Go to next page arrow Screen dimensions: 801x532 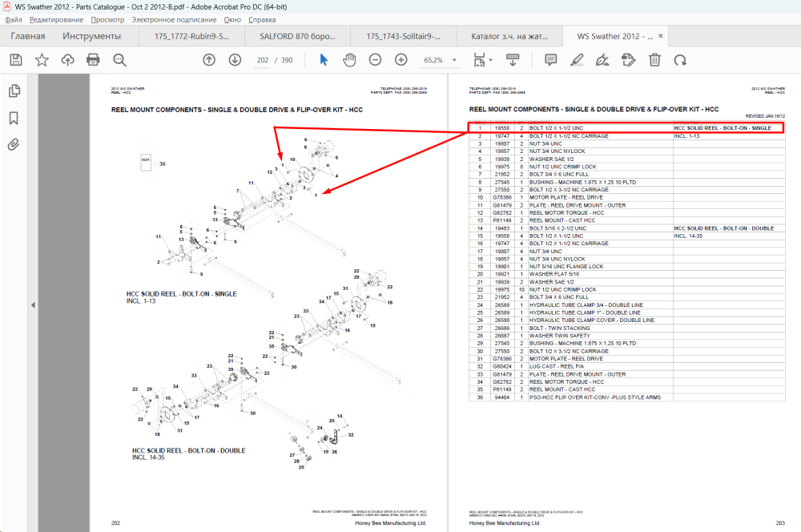tap(235, 60)
